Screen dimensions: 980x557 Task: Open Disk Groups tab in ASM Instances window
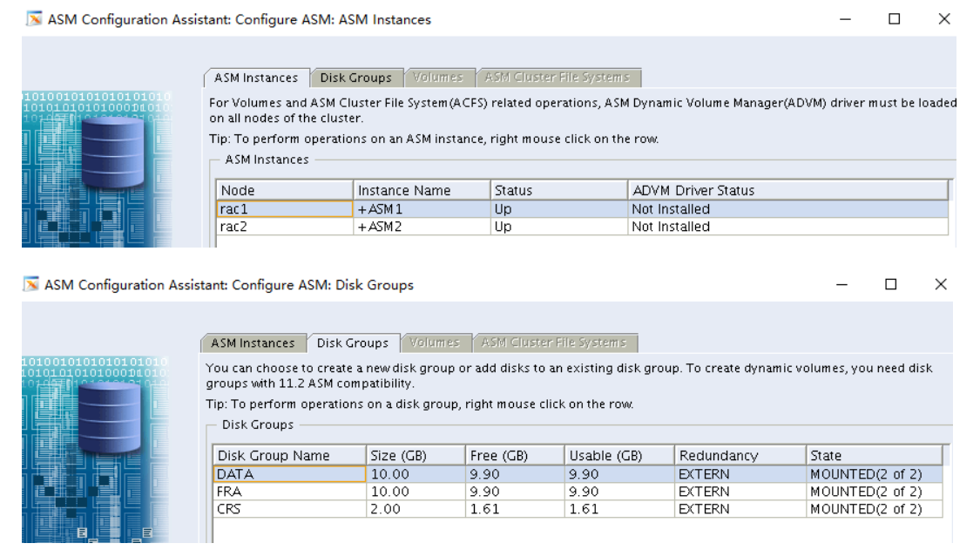(x=355, y=78)
